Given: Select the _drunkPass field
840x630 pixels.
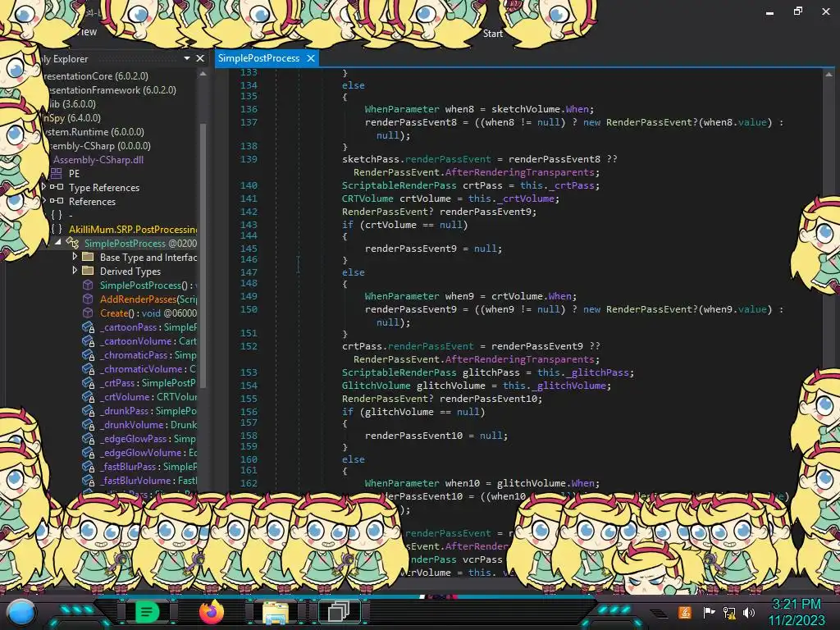Looking at the screenshot, I should point(148,411).
